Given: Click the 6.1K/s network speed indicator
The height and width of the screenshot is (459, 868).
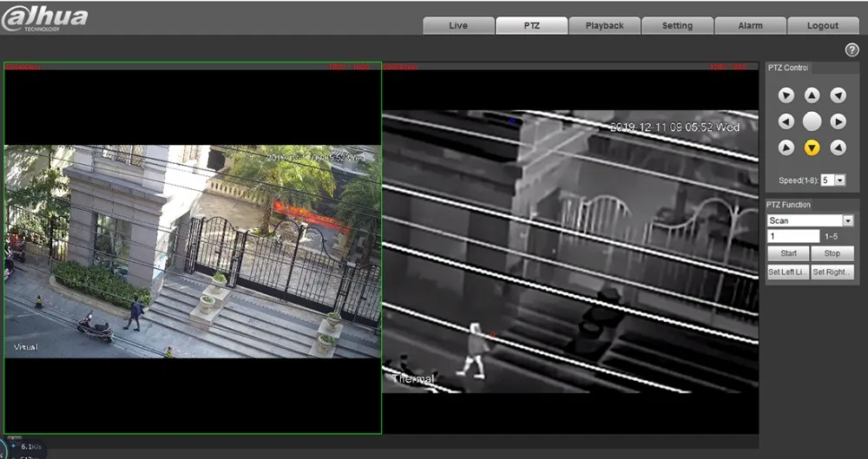Looking at the screenshot, I should 31,446.
